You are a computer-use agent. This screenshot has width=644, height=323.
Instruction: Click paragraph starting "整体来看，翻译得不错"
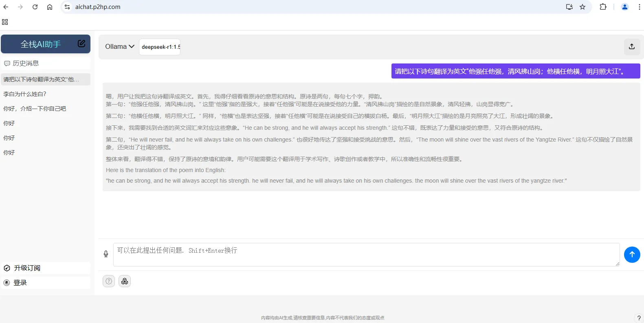[285, 159]
